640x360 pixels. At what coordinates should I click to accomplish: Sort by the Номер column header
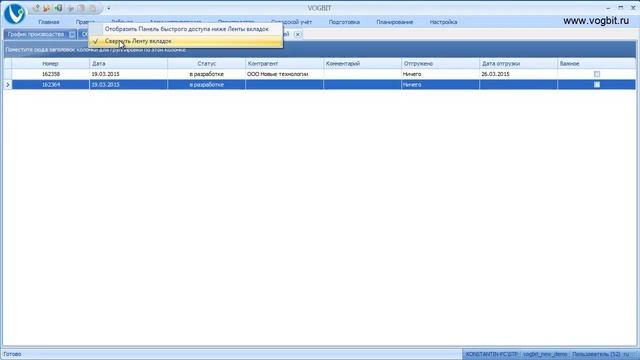50,64
